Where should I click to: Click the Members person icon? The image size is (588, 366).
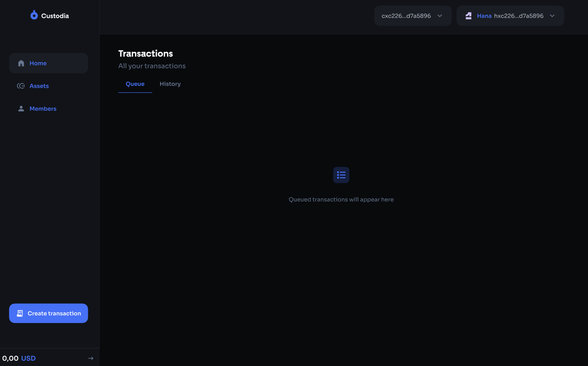(21, 109)
